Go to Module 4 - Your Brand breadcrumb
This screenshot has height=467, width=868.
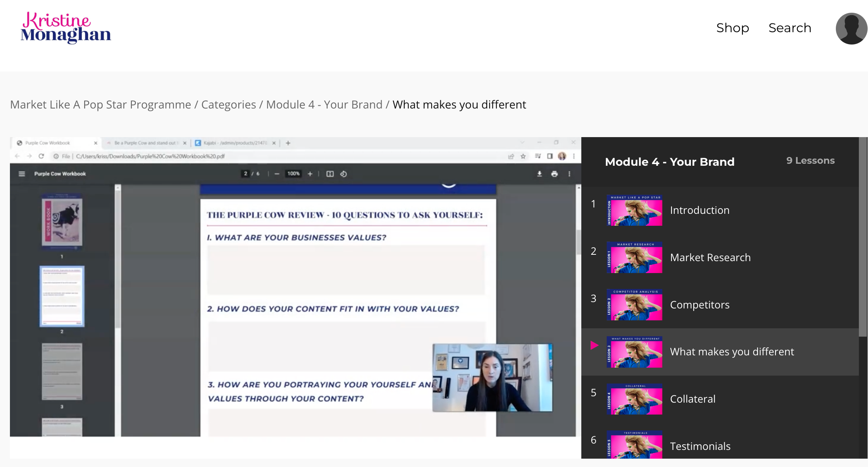coord(324,105)
